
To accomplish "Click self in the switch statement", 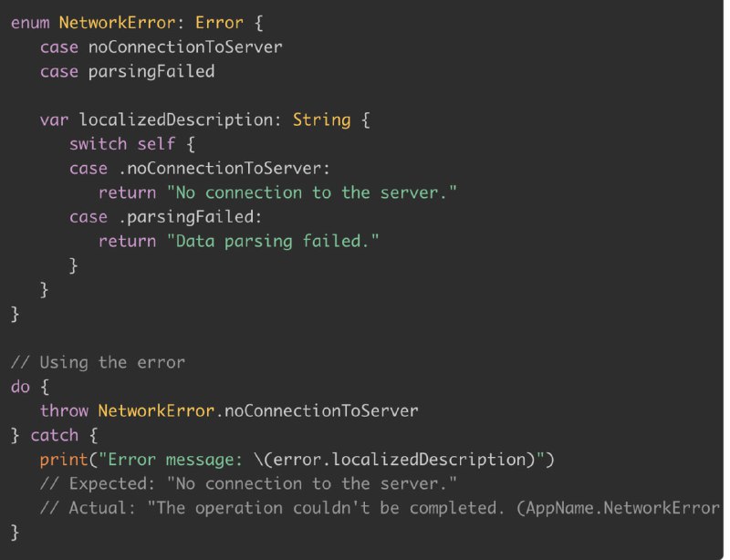I will click(x=156, y=144).
